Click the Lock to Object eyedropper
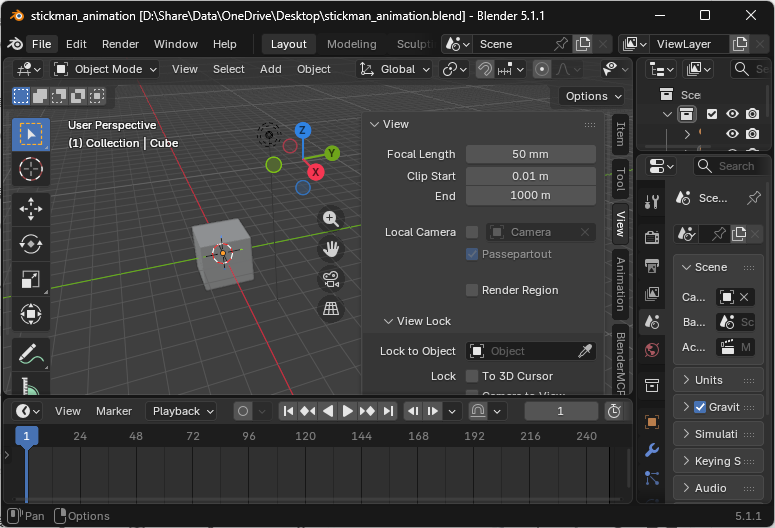This screenshot has width=775, height=528. [585, 351]
